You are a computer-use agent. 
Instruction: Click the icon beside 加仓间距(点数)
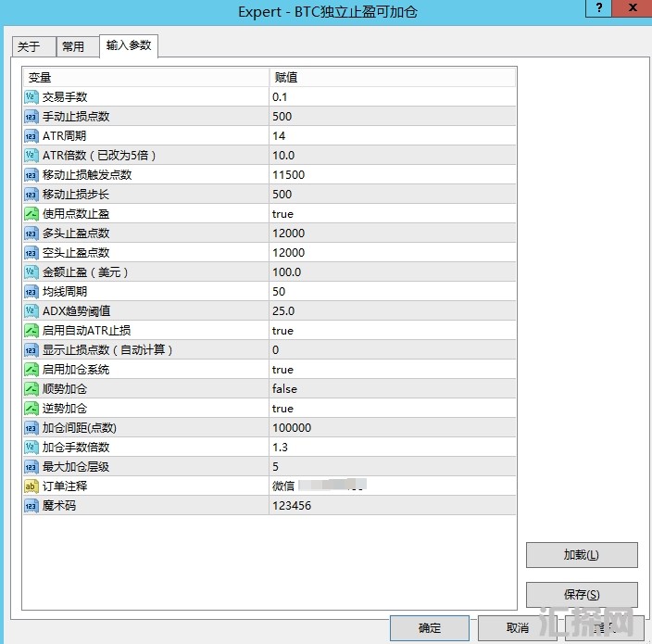(x=31, y=428)
